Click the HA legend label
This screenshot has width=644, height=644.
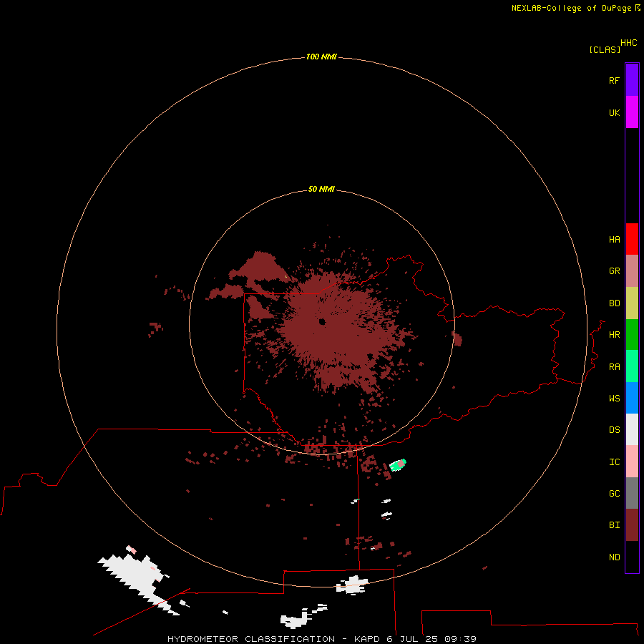pos(614,239)
